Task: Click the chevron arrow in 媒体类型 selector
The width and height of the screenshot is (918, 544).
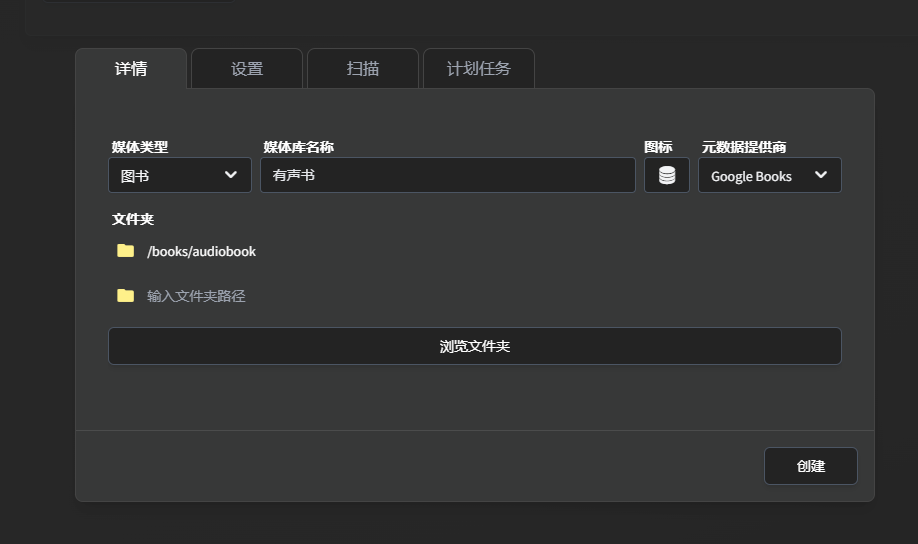Action: point(231,175)
